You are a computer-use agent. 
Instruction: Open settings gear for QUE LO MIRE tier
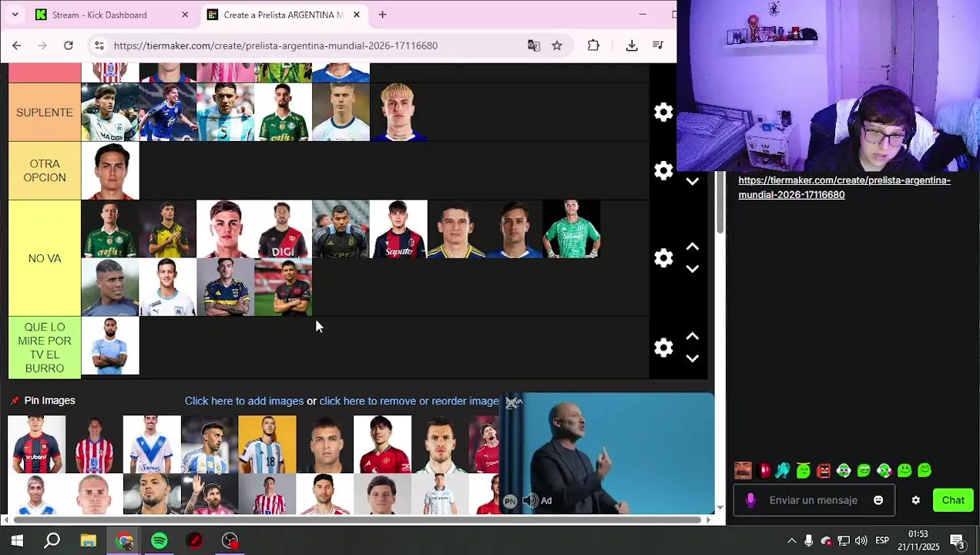click(x=663, y=348)
